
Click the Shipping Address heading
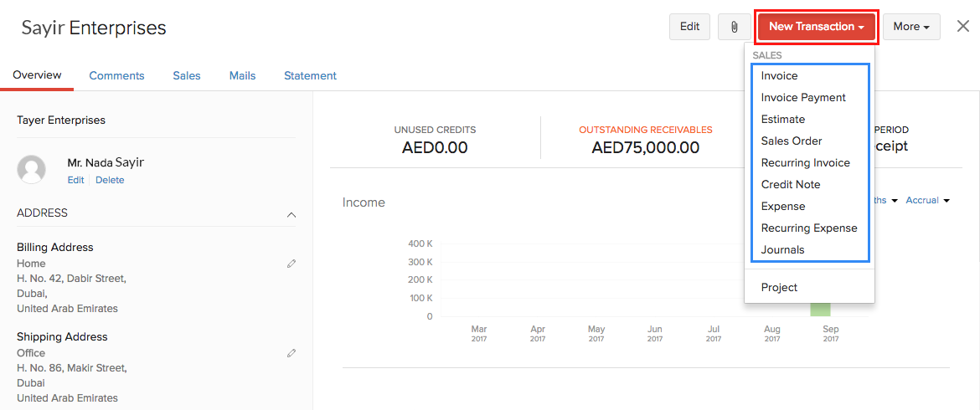(x=63, y=336)
